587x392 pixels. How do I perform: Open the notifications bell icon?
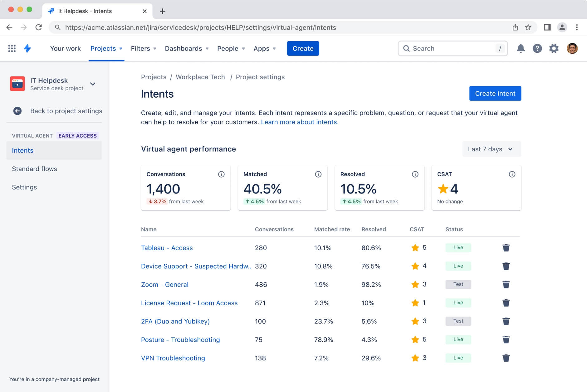521,48
